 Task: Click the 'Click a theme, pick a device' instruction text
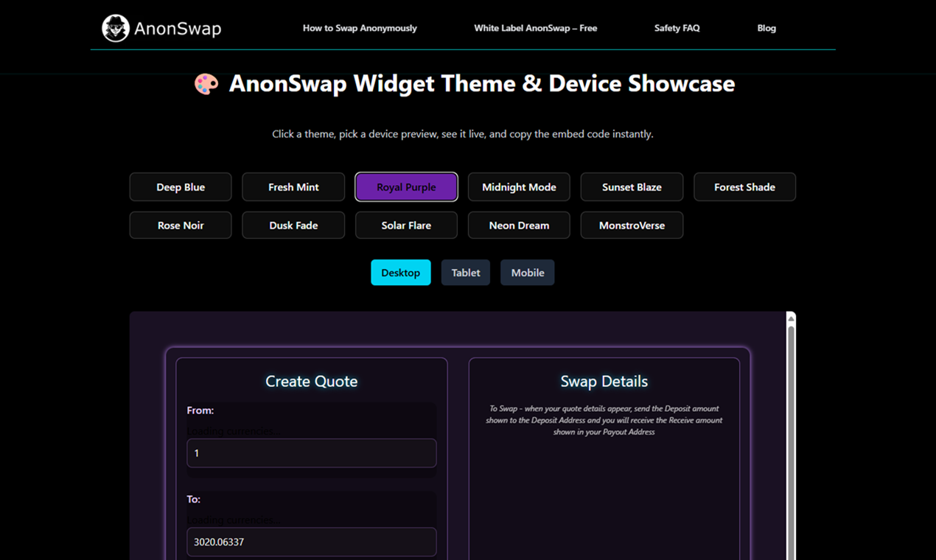tap(463, 134)
